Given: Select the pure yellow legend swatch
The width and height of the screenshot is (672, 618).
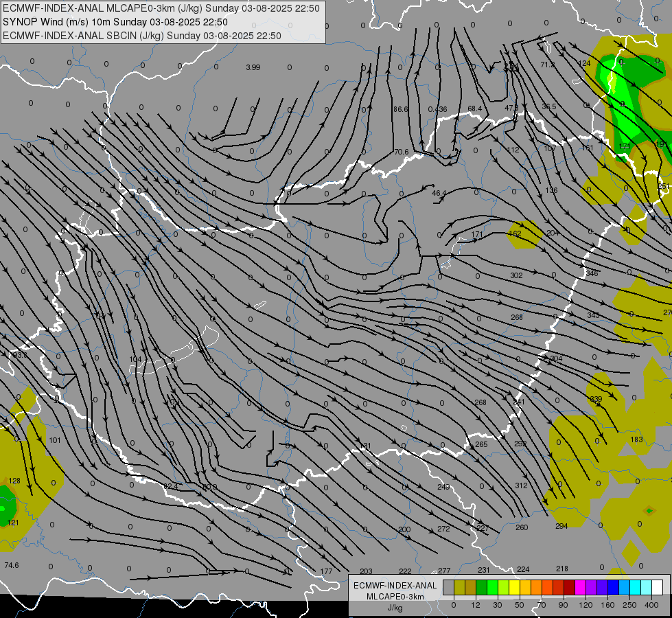Looking at the screenshot, I should tap(514, 588).
